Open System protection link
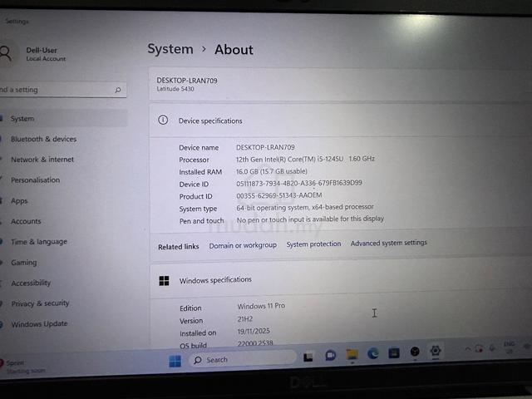Screen dimensions: 532x399 (x=313, y=244)
